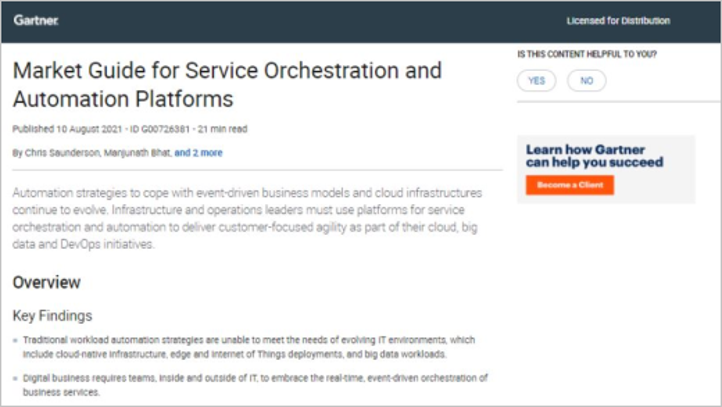Click the YES helpful button

(x=537, y=81)
